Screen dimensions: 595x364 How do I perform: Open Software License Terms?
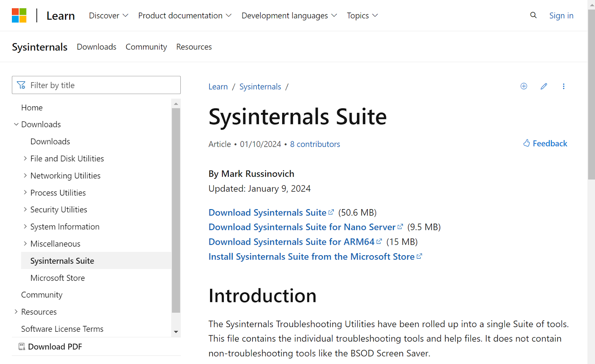tap(62, 329)
